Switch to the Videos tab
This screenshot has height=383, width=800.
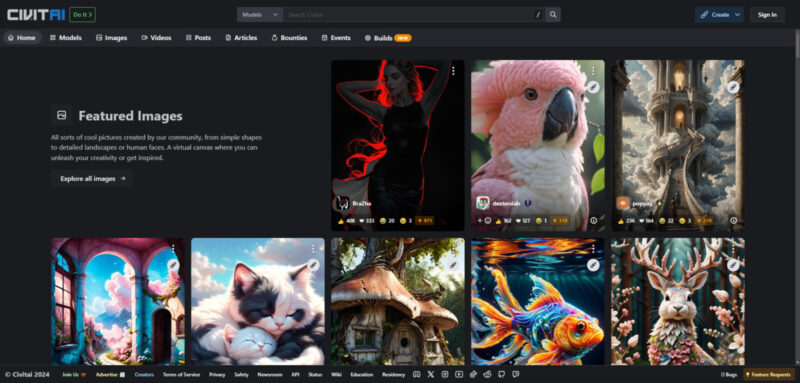point(157,38)
